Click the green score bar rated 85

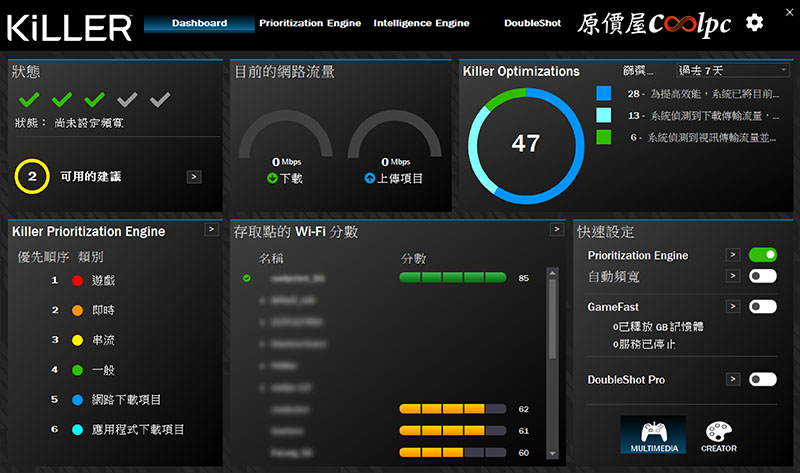[x=453, y=278]
